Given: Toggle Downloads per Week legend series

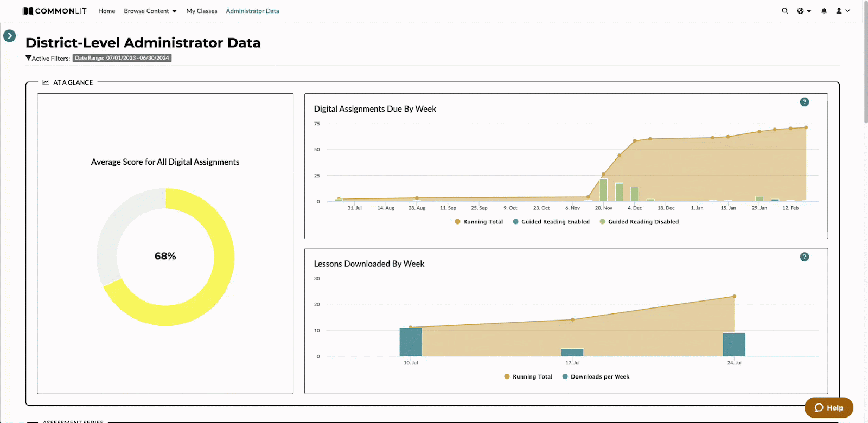Looking at the screenshot, I should click(x=596, y=377).
